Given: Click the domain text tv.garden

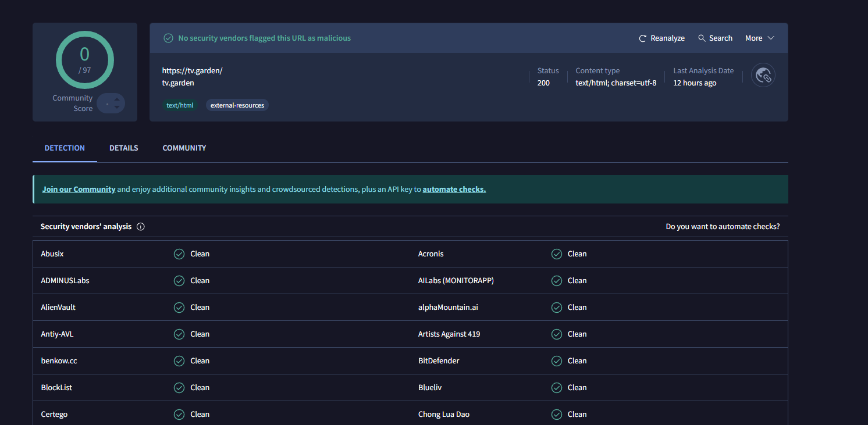Looking at the screenshot, I should [178, 83].
